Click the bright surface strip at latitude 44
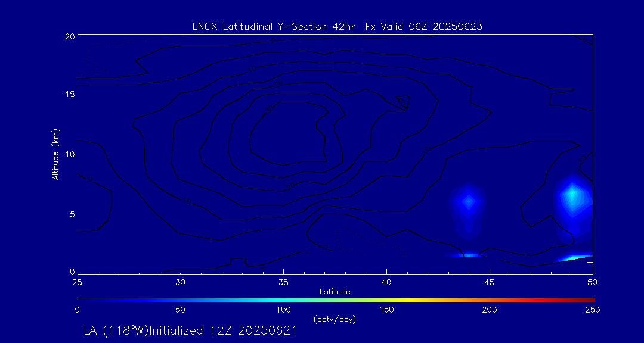This screenshot has height=343, width=644. (x=468, y=255)
